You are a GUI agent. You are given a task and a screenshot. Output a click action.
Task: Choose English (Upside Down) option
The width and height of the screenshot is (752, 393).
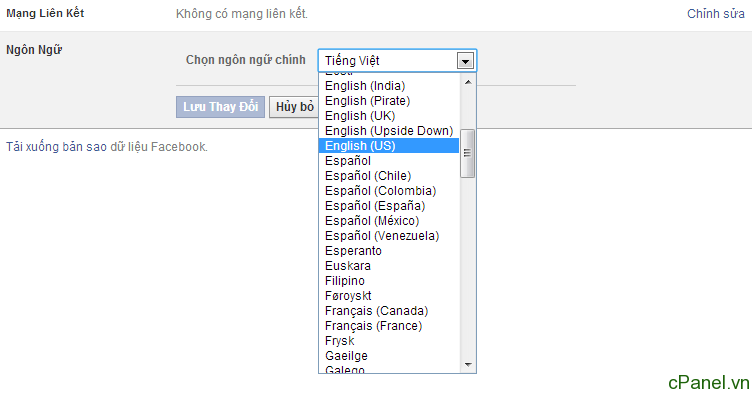point(389,131)
